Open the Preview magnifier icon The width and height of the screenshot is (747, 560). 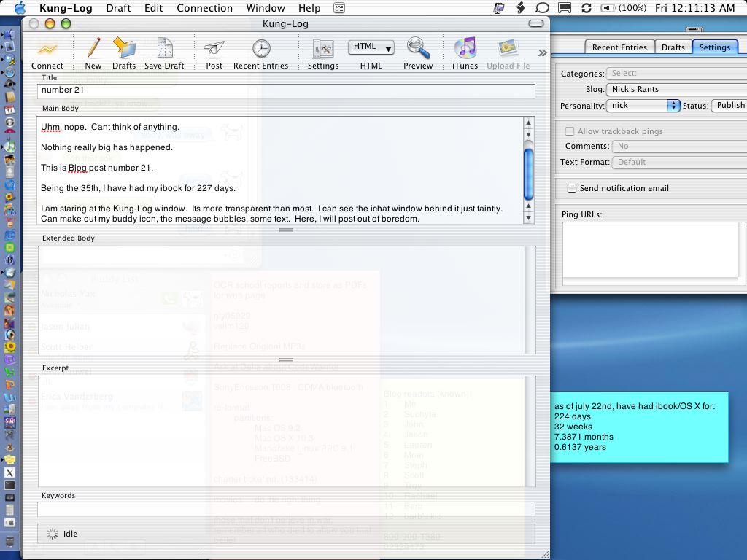tap(418, 50)
